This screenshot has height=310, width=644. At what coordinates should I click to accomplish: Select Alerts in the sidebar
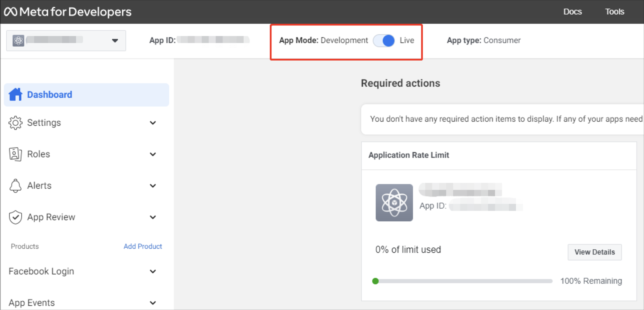87,186
